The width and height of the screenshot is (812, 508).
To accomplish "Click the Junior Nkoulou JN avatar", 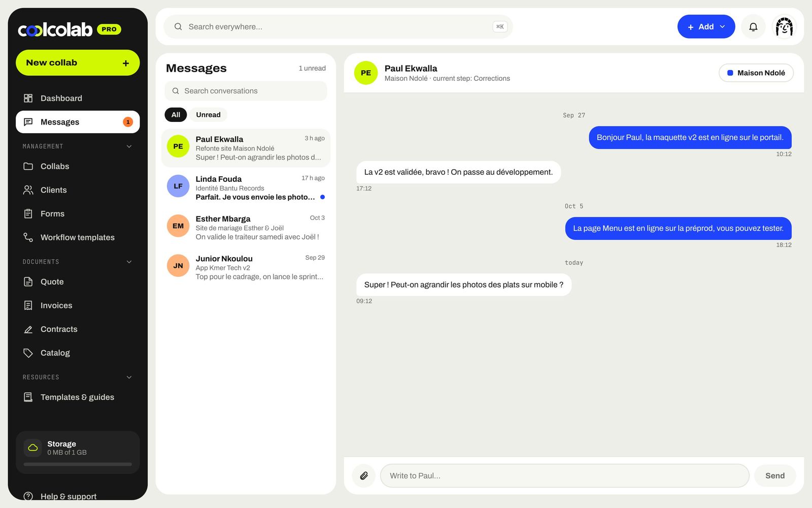I will coord(178,266).
